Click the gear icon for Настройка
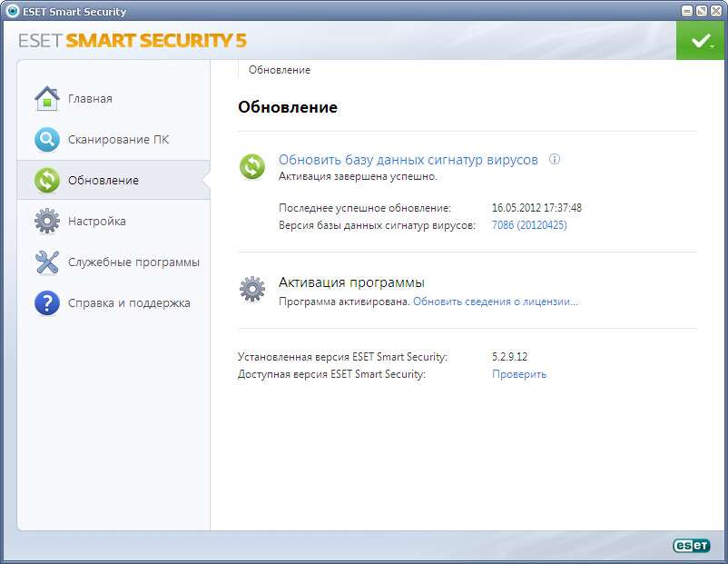 click(x=47, y=221)
